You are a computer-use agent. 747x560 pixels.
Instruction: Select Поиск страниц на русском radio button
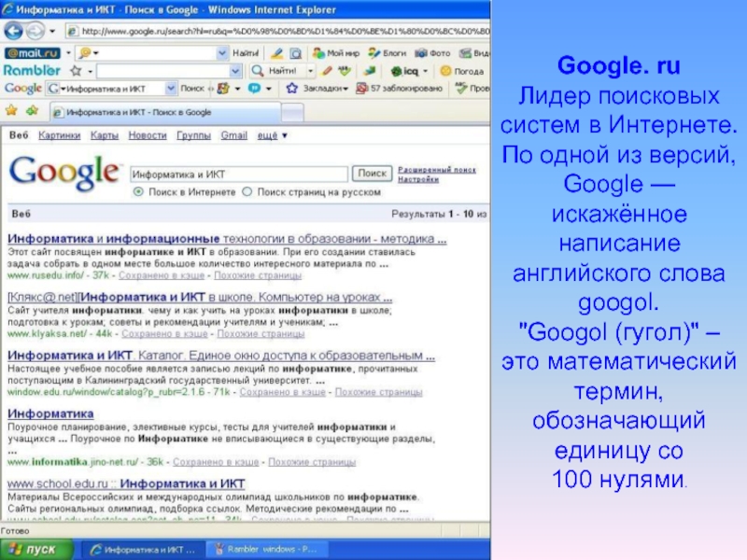point(247,192)
